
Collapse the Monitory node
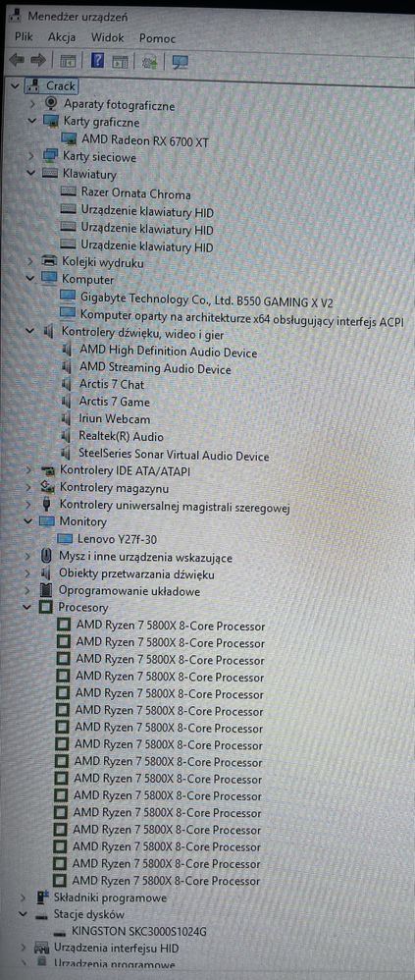[x=26, y=521]
